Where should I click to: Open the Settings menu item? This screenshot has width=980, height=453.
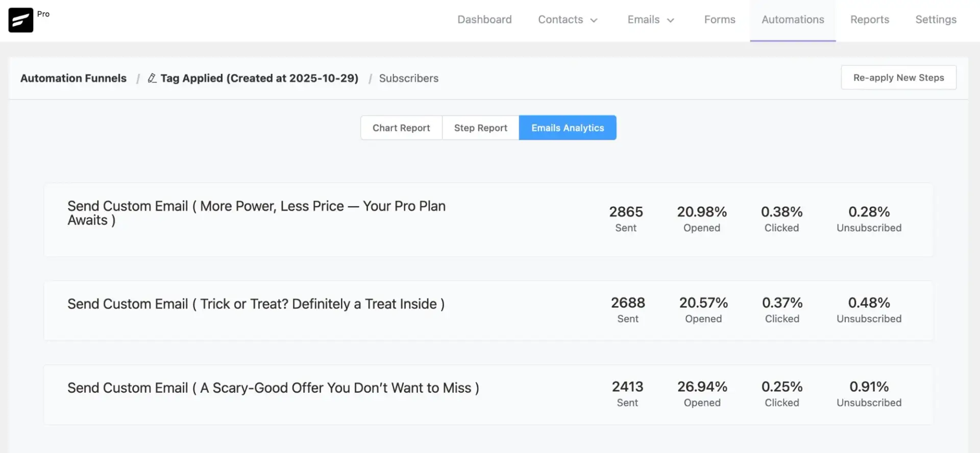pos(935,19)
